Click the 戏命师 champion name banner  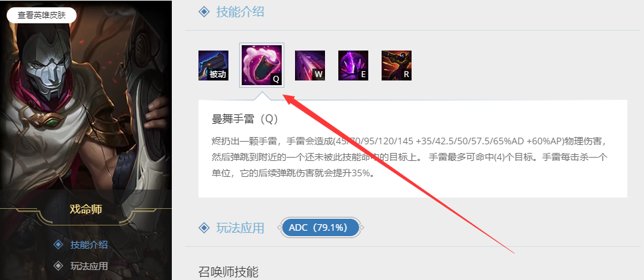(x=86, y=210)
